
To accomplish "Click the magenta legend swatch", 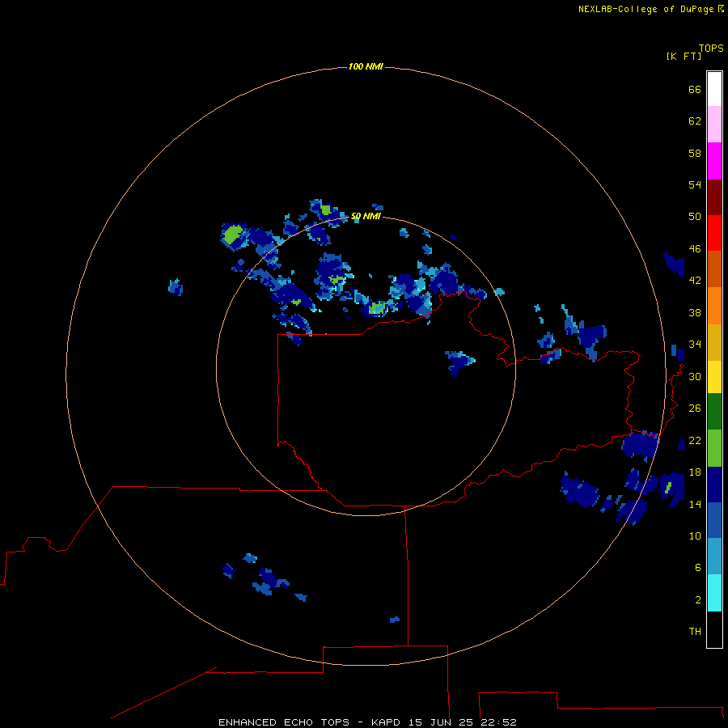I will [x=714, y=161].
